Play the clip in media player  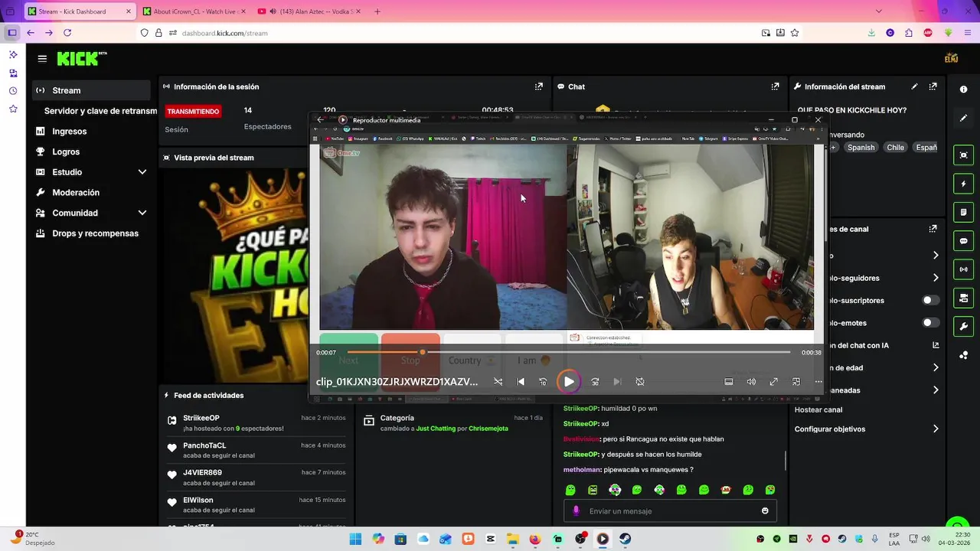pos(569,381)
